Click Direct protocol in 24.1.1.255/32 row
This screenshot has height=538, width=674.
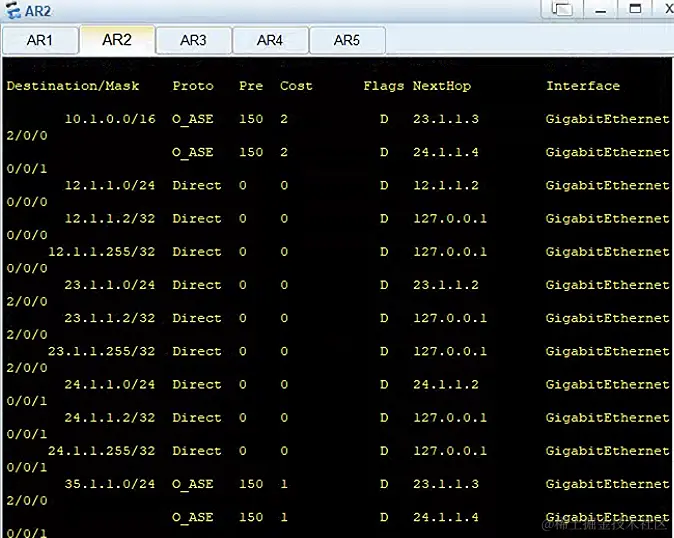point(197,451)
